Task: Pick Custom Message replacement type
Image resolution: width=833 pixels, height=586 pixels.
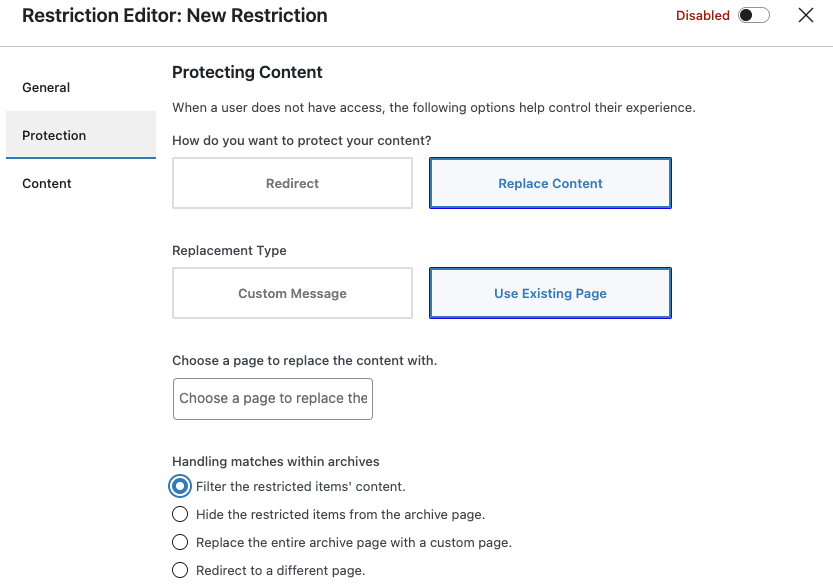Action: [x=292, y=293]
